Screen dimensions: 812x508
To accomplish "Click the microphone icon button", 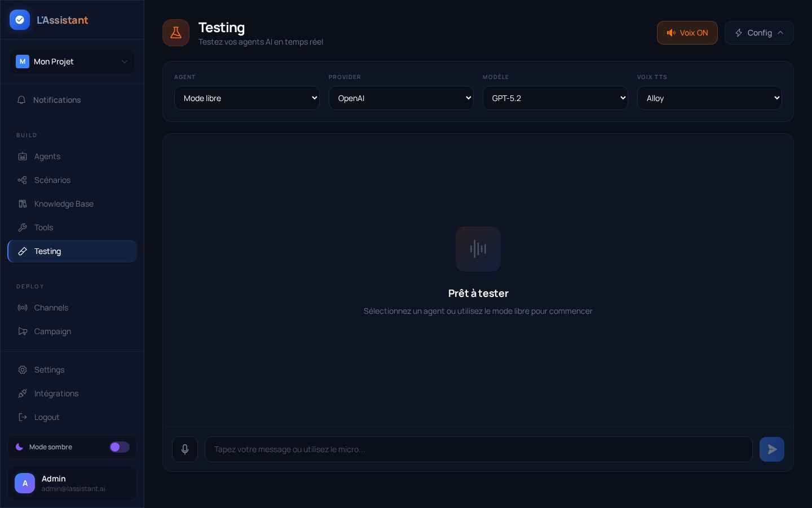I will coord(184,449).
